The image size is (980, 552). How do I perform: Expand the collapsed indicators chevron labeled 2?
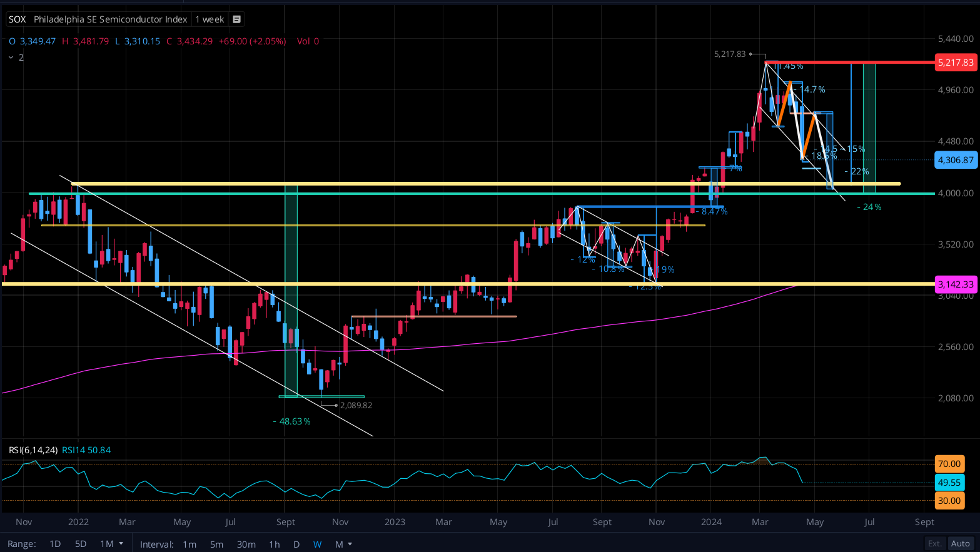pyautogui.click(x=11, y=58)
